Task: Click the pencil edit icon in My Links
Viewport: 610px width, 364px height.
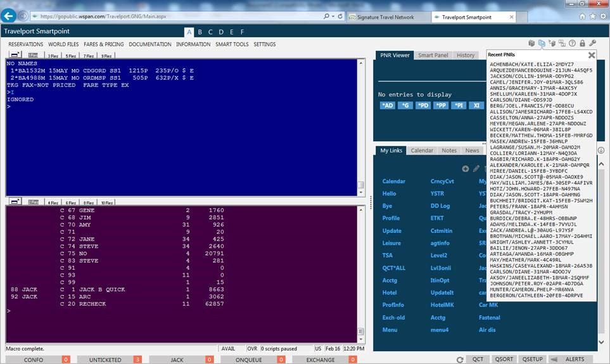Action: pyautogui.click(x=476, y=168)
